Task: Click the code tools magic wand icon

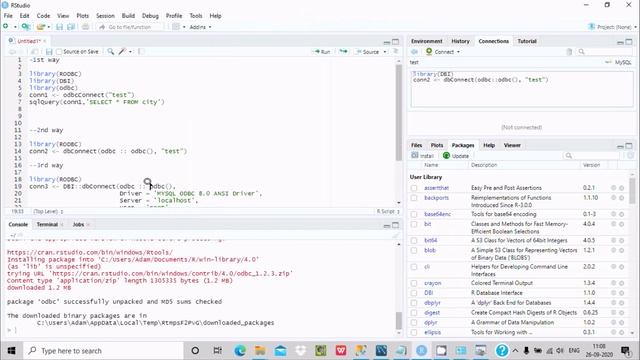Action: click(x=122, y=51)
